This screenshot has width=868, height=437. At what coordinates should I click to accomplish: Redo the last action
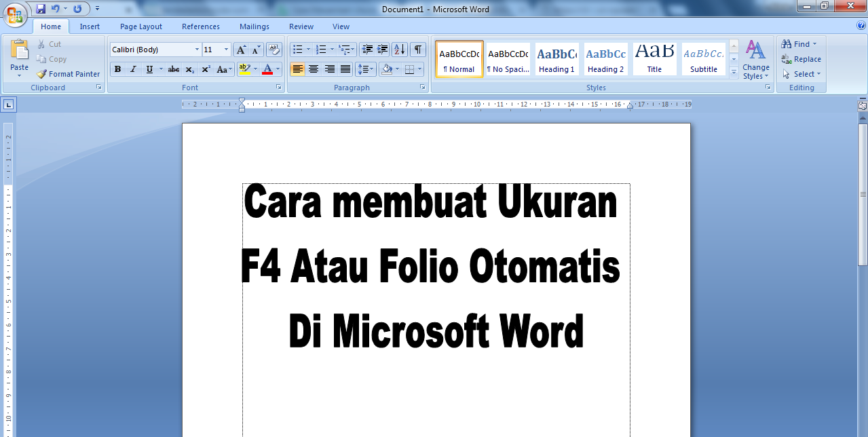pyautogui.click(x=77, y=9)
